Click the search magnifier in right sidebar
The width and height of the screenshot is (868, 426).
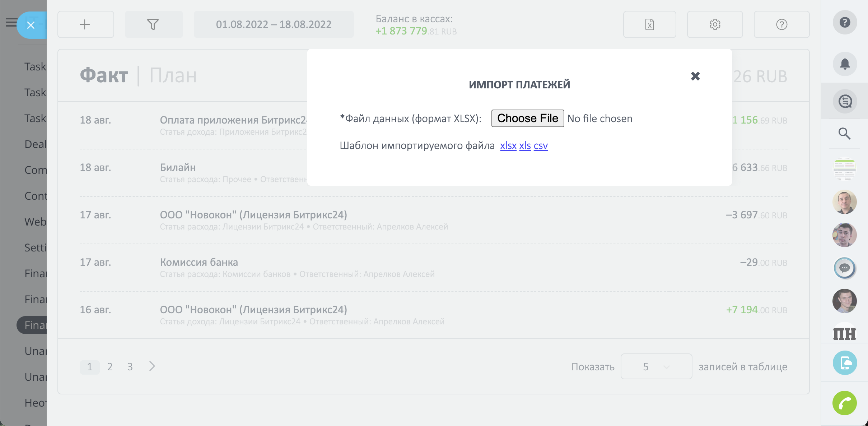[844, 134]
